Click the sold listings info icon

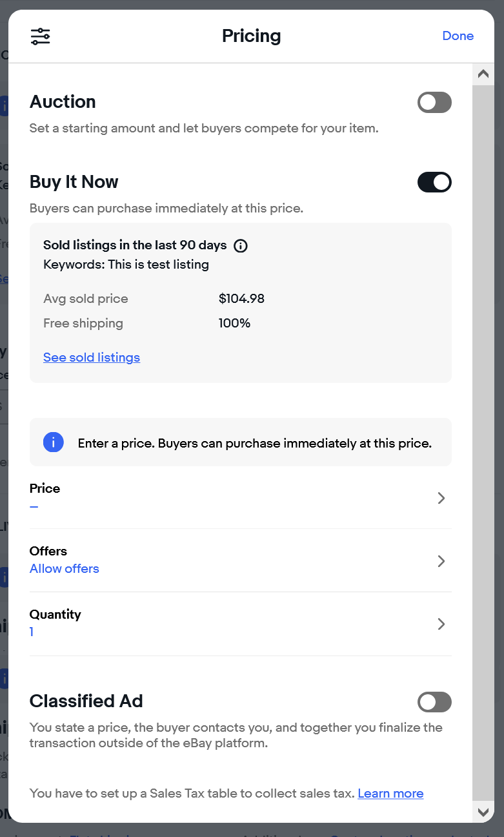tap(241, 245)
